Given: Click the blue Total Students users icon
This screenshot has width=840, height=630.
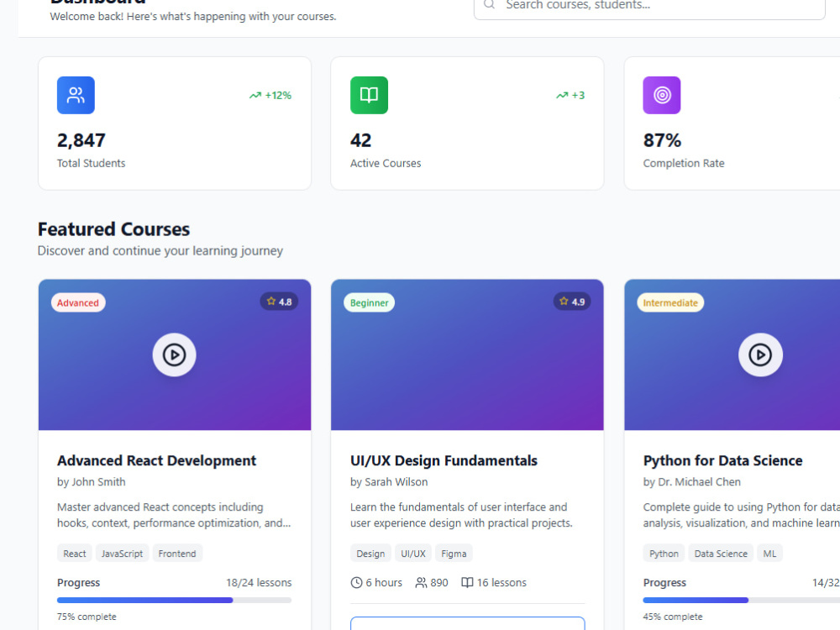Looking at the screenshot, I should coord(76,96).
